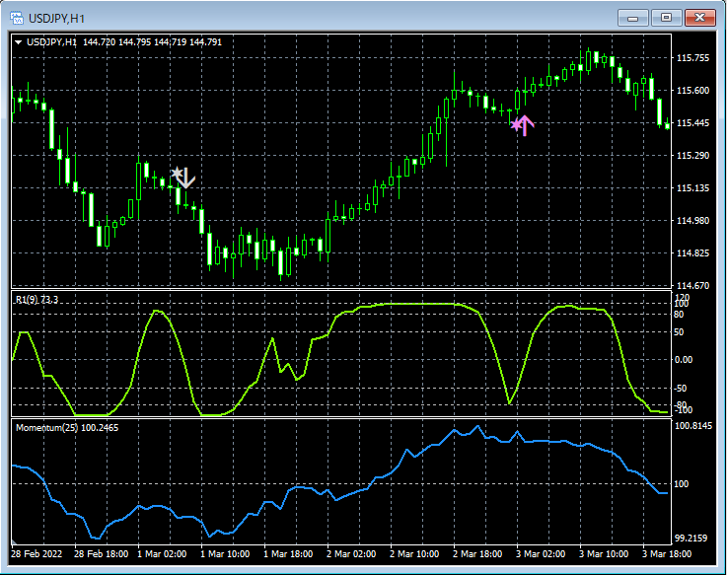This screenshot has width=728, height=575.
Task: Click the USDJPY,H1 OHLC price header text
Action: [x=124, y=42]
